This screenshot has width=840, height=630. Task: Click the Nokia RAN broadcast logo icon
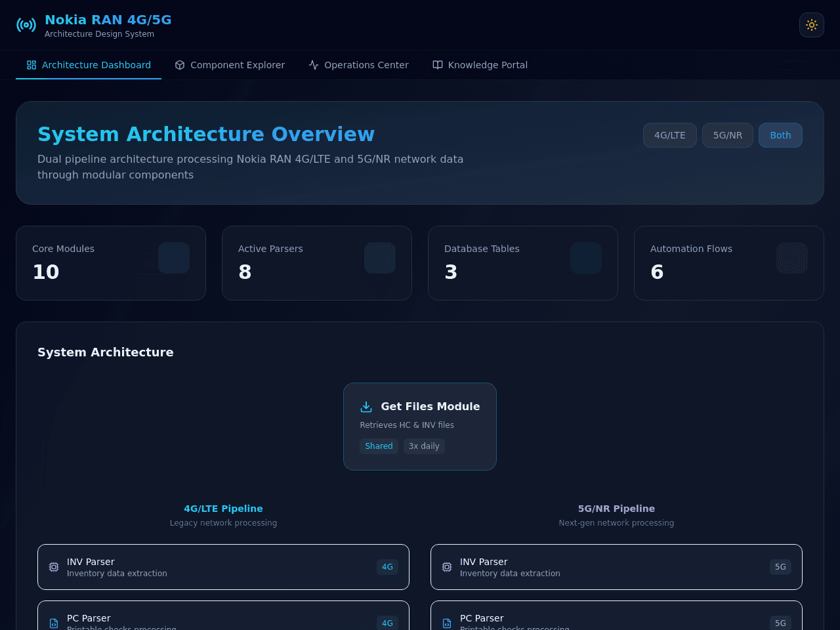tap(26, 25)
